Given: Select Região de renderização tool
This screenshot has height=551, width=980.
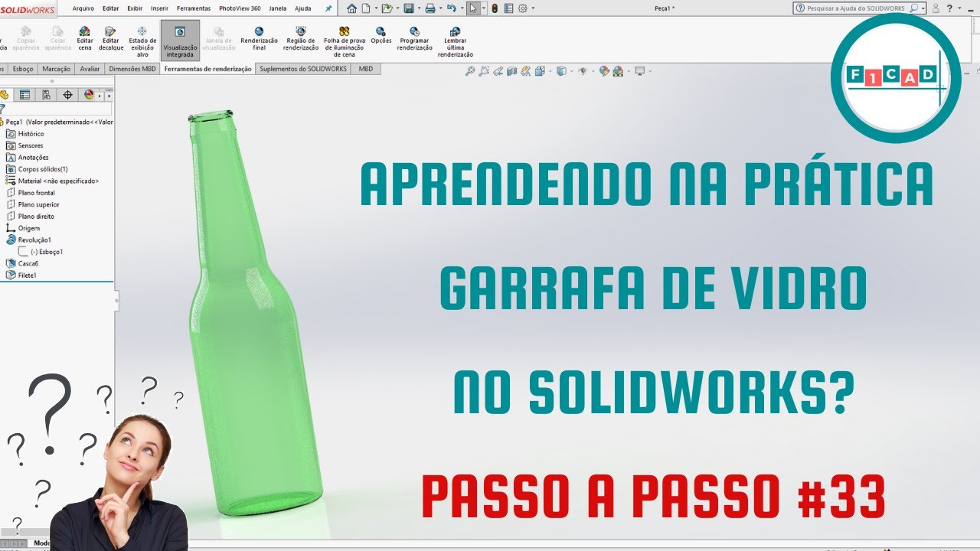Looking at the screenshot, I should coord(301,38).
